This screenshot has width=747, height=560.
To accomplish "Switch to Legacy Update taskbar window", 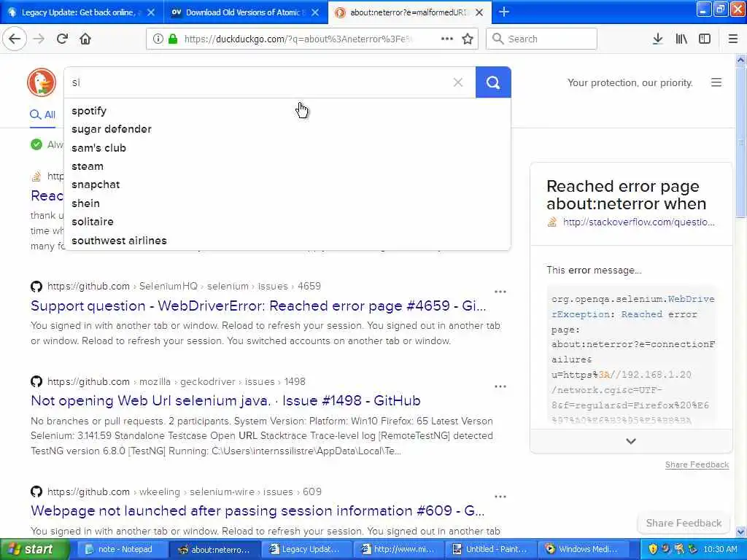I will 307,549.
